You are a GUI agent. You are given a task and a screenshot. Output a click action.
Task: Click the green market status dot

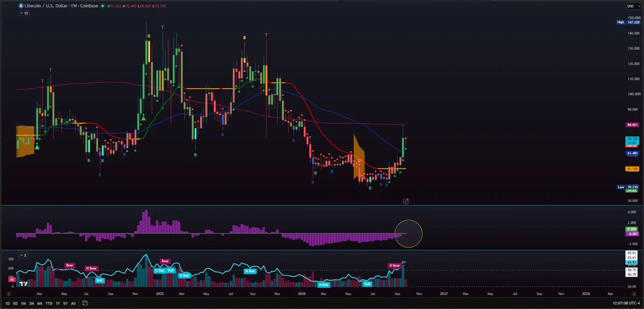[x=103, y=6]
